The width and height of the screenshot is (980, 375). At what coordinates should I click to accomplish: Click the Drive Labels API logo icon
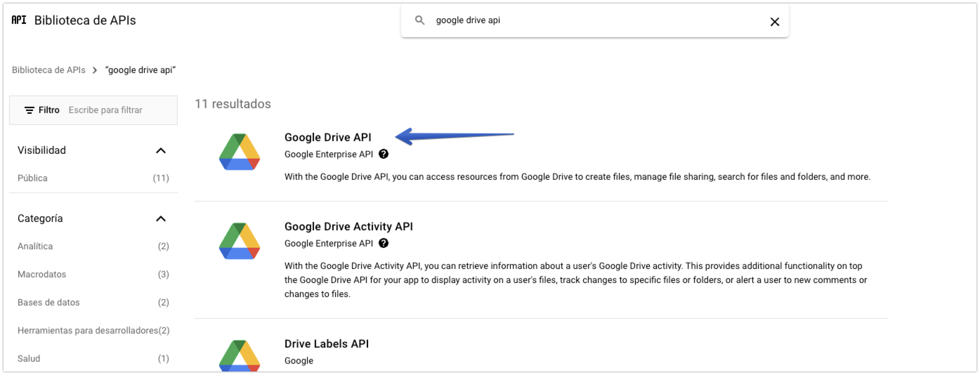240,355
